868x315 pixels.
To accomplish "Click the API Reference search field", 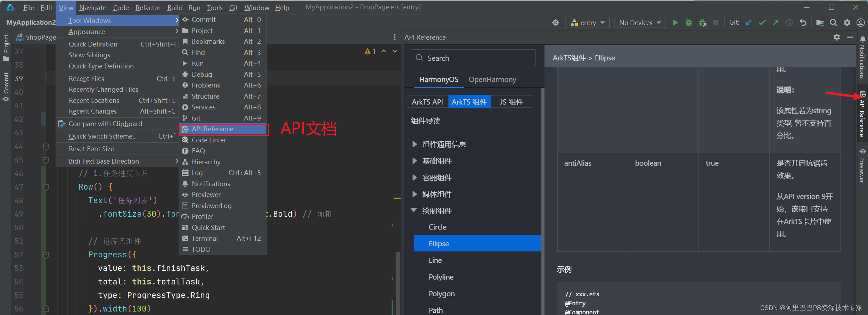I will point(473,58).
